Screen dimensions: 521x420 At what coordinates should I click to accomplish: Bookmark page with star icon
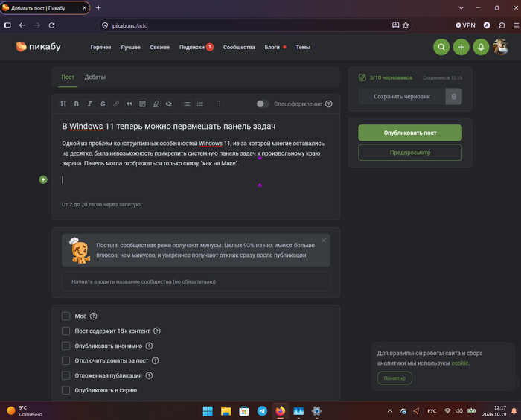pyautogui.click(x=406, y=25)
